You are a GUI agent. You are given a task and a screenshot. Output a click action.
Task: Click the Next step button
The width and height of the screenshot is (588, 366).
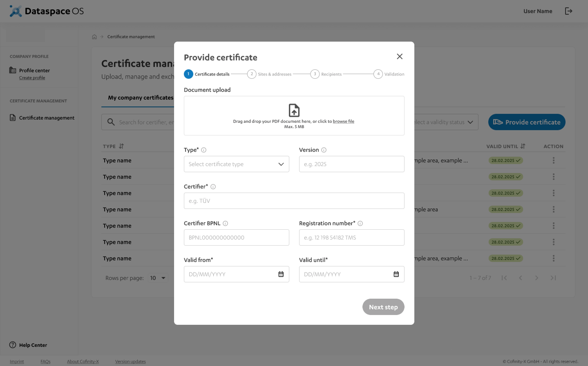click(383, 307)
